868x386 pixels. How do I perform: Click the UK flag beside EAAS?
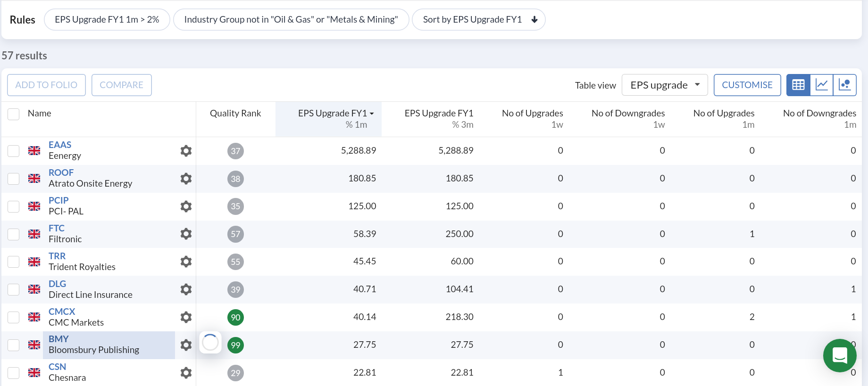pos(34,151)
